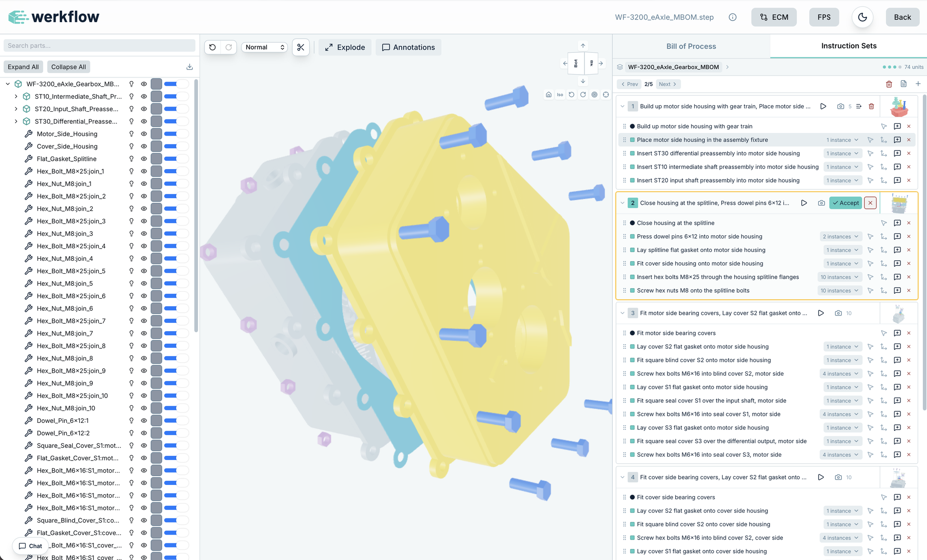Screen dimensions: 927x560
Task: Open the Annotations panel
Action: point(408,47)
